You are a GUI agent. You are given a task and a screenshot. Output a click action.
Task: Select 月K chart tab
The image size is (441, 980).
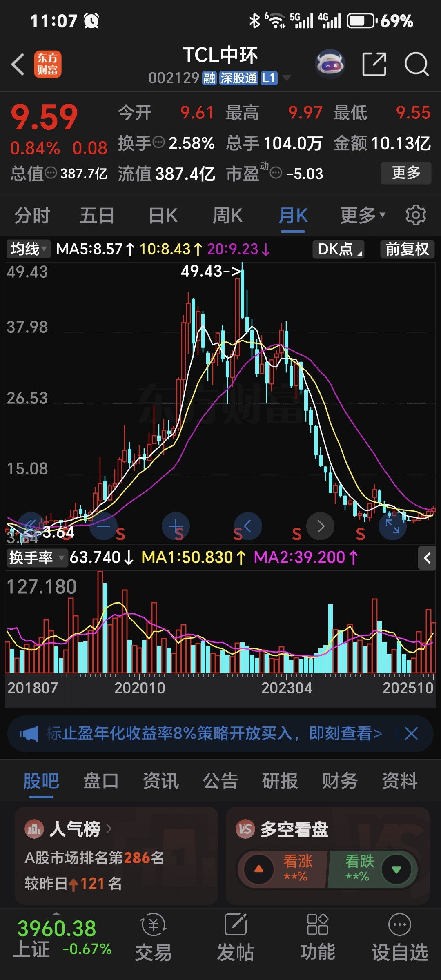click(293, 215)
